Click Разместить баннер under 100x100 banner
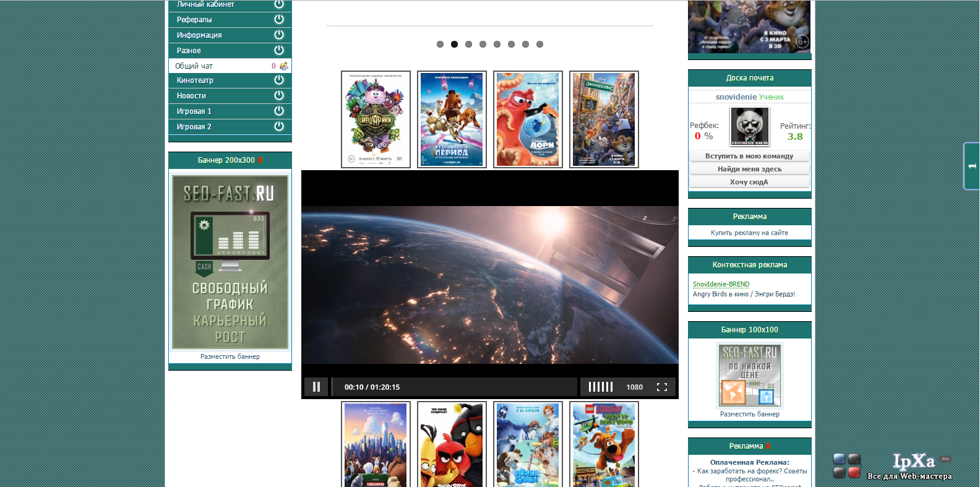The height and width of the screenshot is (487, 980). (x=749, y=414)
